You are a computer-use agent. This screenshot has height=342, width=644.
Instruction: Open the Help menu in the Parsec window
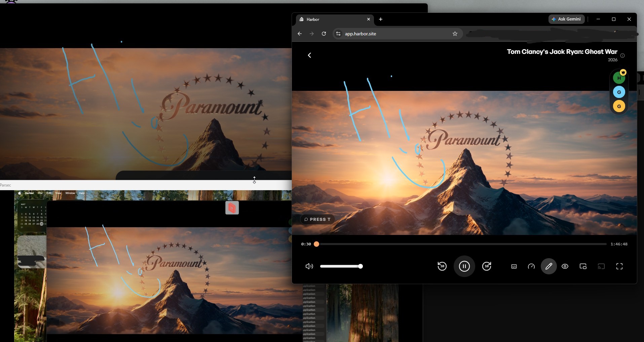82,193
